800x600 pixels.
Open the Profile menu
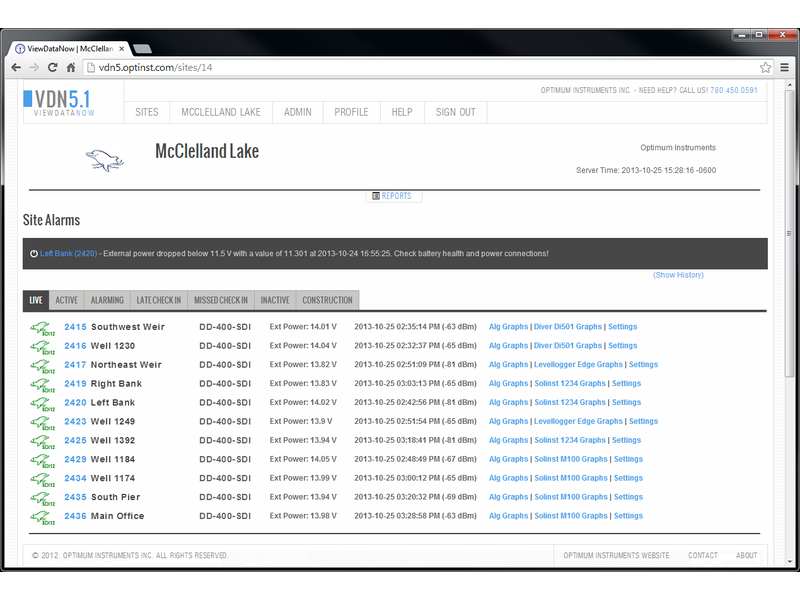coord(352,112)
